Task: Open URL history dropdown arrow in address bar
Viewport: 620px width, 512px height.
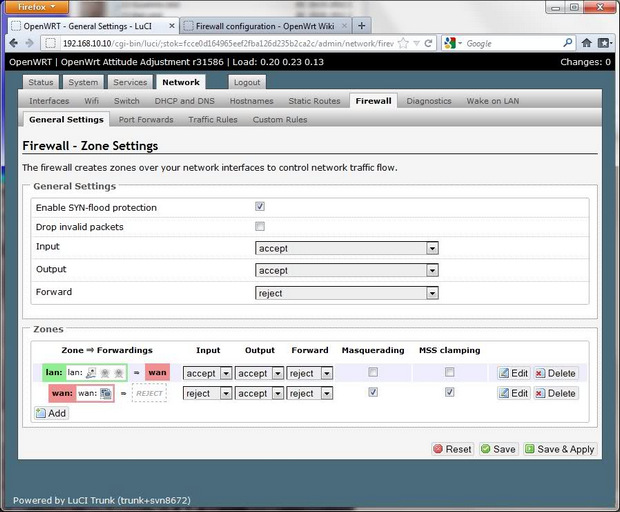Action: click(x=416, y=43)
